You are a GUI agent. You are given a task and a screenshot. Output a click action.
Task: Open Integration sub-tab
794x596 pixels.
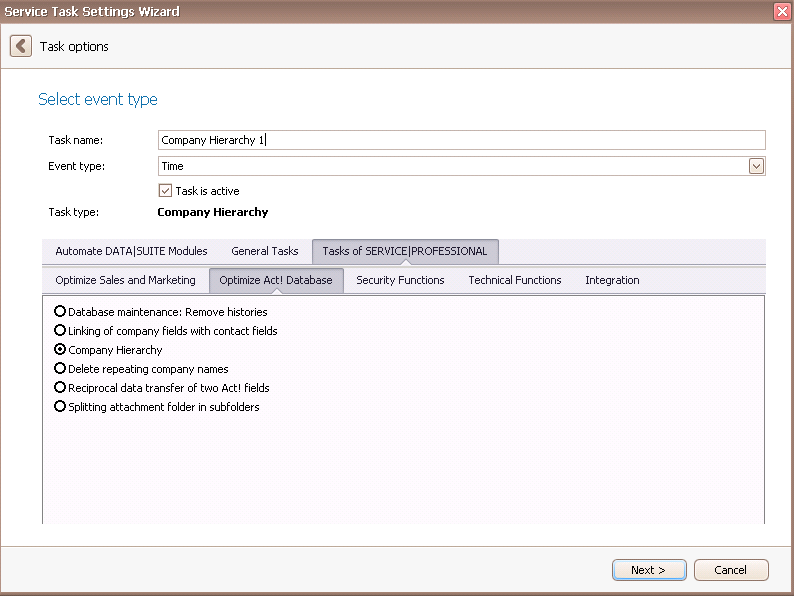click(x=612, y=280)
